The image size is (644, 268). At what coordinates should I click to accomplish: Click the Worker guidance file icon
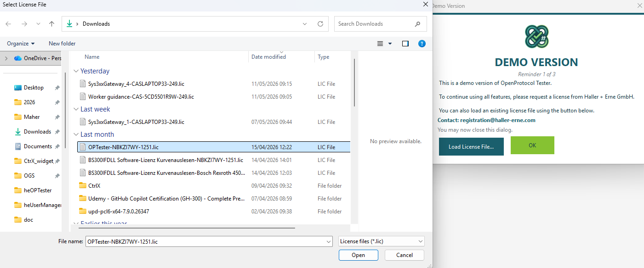point(83,97)
